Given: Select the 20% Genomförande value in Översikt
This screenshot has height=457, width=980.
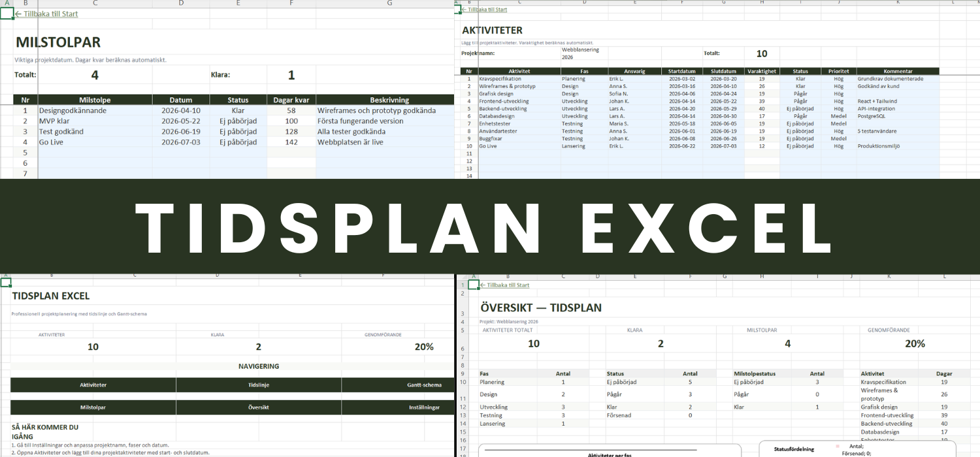Looking at the screenshot, I should pyautogui.click(x=915, y=344).
